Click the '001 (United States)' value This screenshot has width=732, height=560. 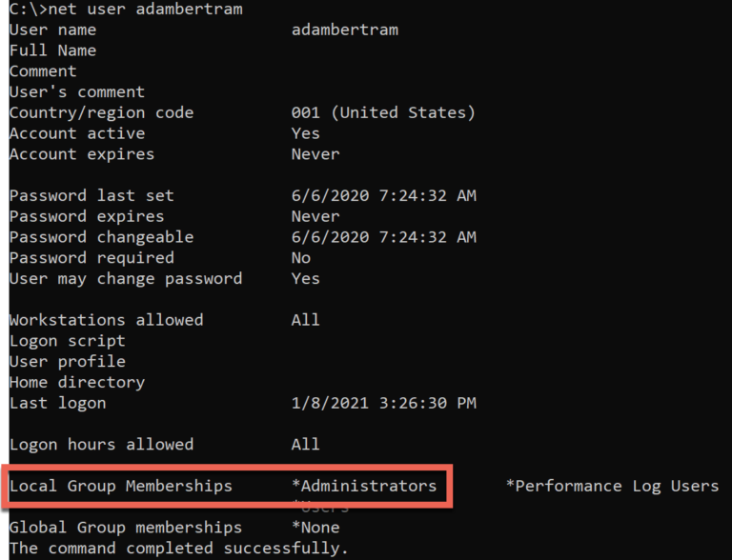coord(383,113)
